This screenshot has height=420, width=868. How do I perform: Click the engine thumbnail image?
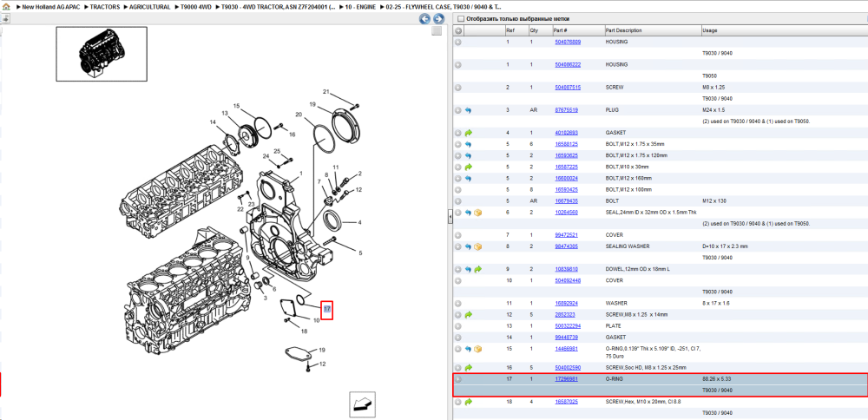point(102,54)
